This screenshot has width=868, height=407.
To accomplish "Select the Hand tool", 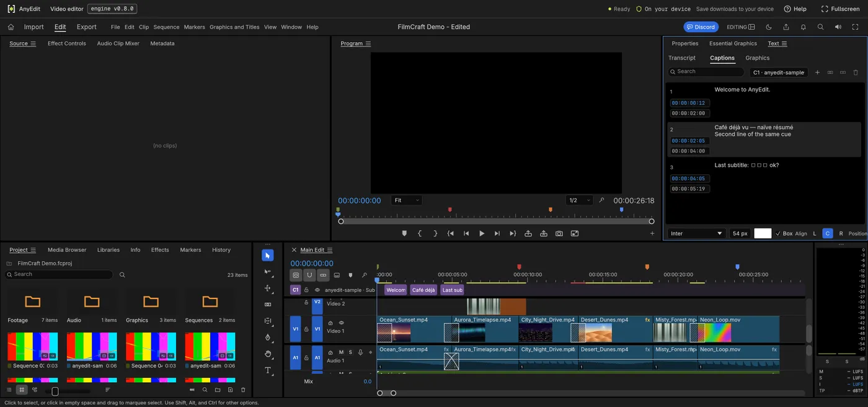I will [268, 354].
